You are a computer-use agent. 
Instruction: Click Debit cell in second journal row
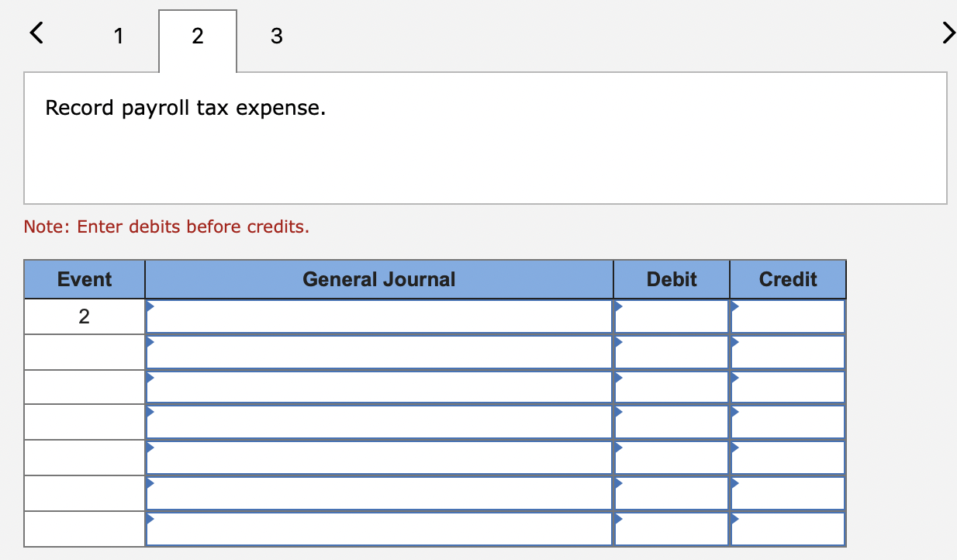(x=672, y=352)
